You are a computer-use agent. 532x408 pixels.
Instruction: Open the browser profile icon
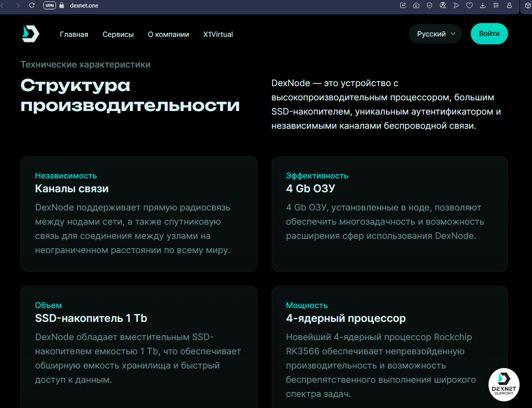coord(509,5)
